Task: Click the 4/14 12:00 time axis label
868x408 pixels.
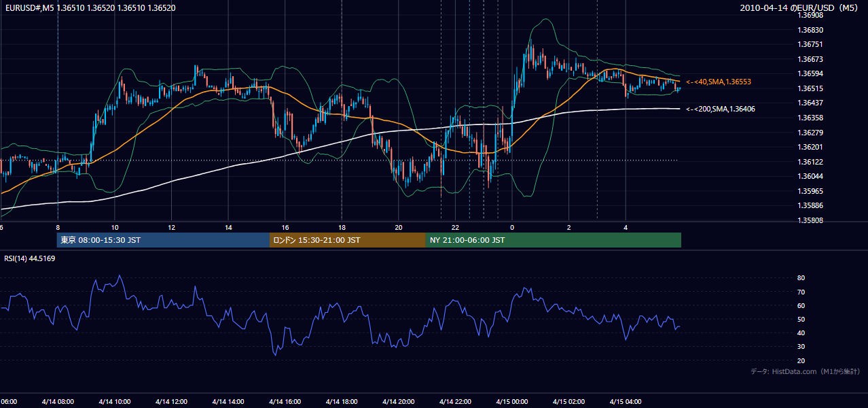Action: (171, 401)
